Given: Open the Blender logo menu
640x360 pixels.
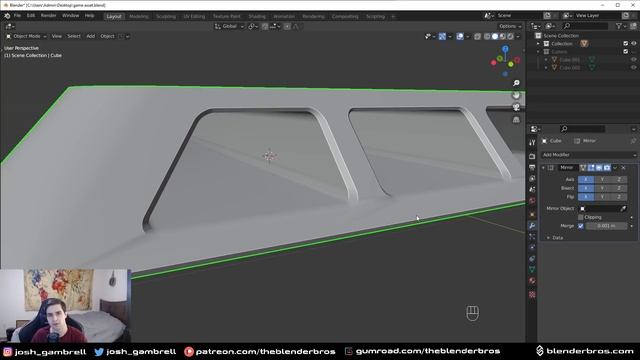Looking at the screenshot, I should pos(7,16).
